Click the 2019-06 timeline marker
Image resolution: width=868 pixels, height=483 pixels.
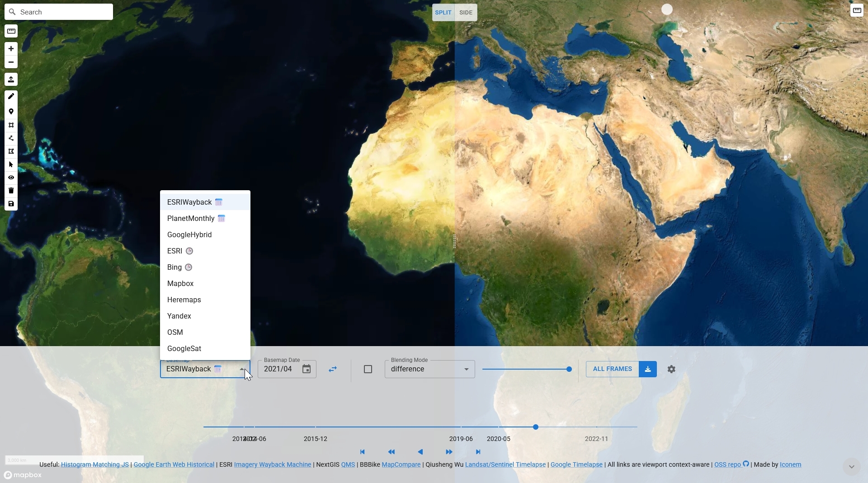point(461,439)
